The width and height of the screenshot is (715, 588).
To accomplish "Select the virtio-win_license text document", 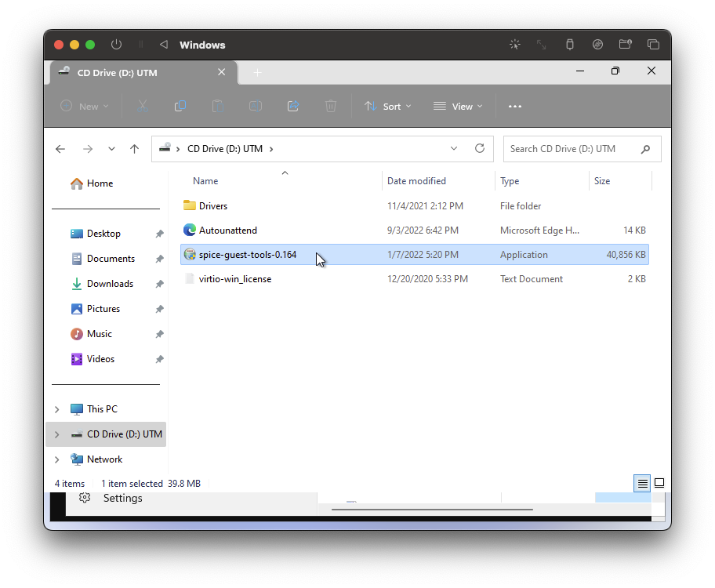I will [x=415, y=279].
